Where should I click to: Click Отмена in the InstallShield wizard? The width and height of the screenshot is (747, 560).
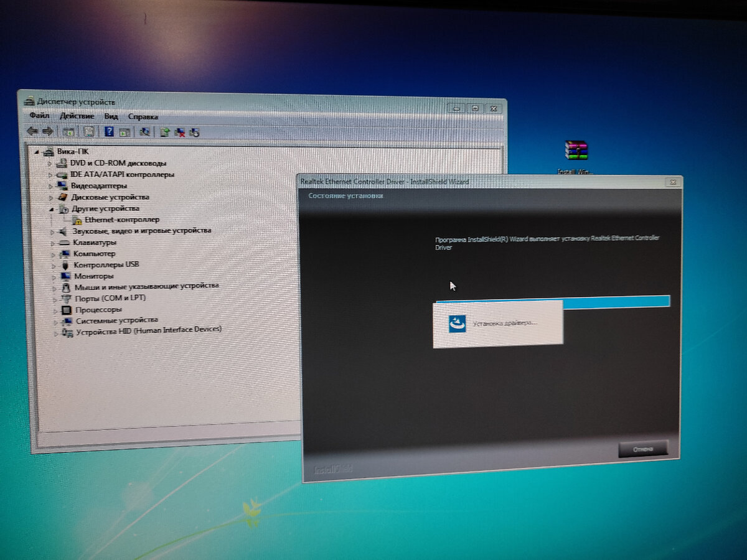pos(643,449)
